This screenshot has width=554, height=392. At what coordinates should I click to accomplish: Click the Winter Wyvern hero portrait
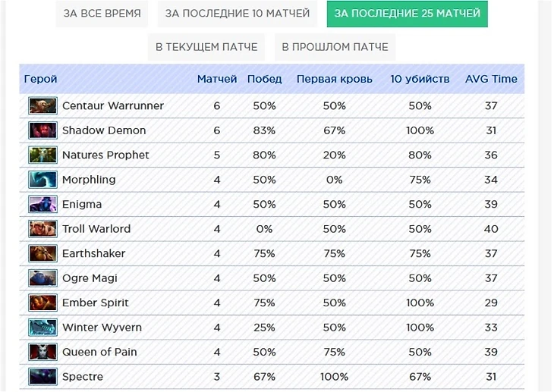coord(42,328)
